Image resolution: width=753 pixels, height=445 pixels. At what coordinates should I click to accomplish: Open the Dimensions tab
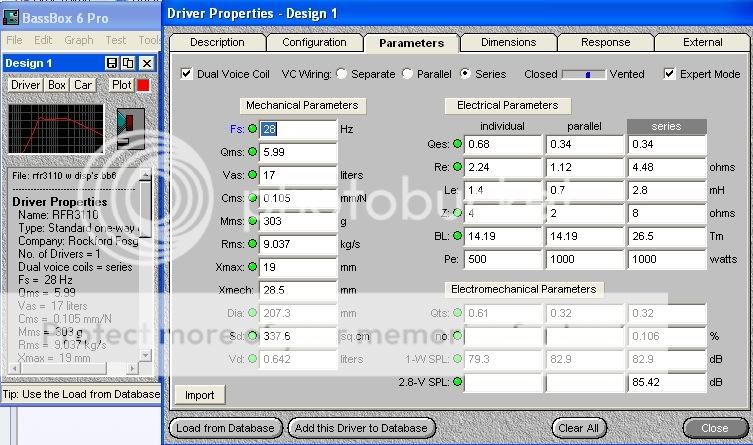pos(509,42)
